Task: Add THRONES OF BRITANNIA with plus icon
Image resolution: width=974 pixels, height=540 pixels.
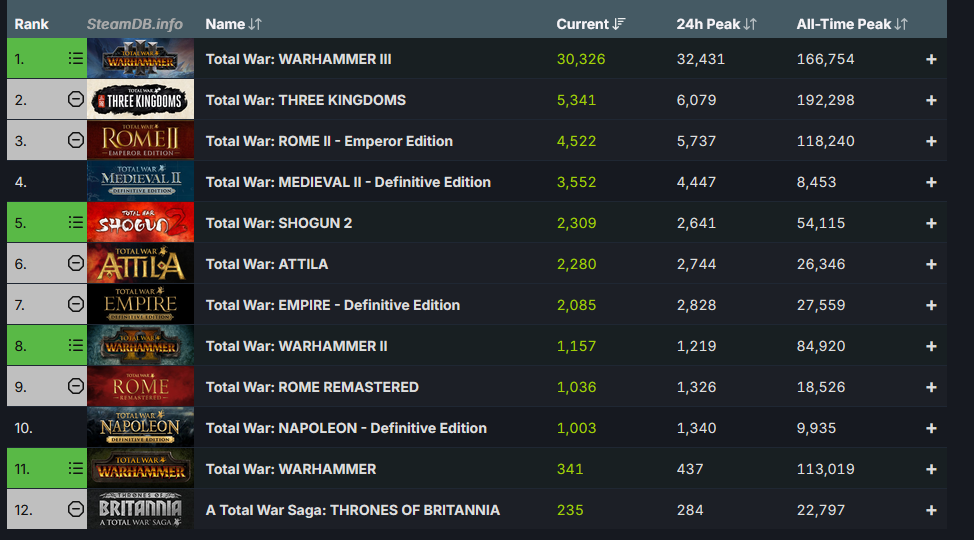Action: (931, 510)
